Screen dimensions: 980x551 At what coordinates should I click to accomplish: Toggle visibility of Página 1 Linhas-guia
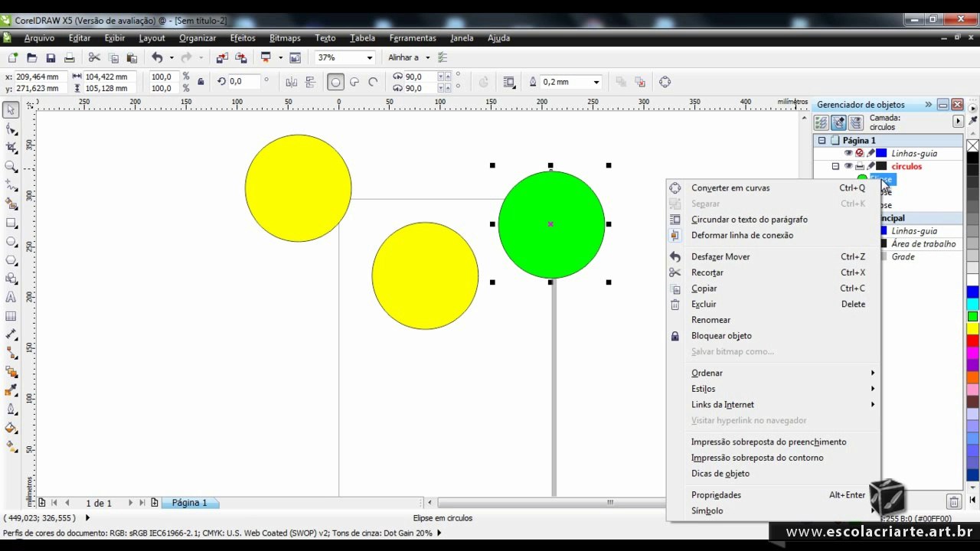click(848, 153)
